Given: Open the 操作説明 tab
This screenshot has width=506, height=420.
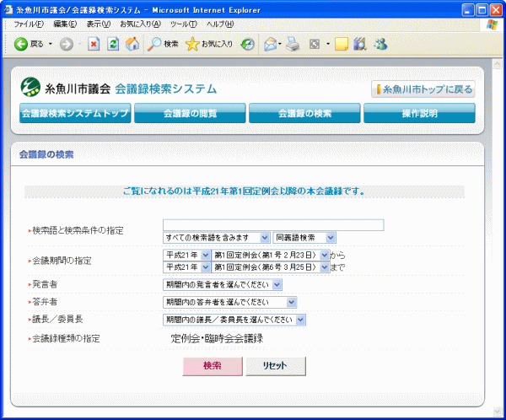Looking at the screenshot, I should (419, 113).
